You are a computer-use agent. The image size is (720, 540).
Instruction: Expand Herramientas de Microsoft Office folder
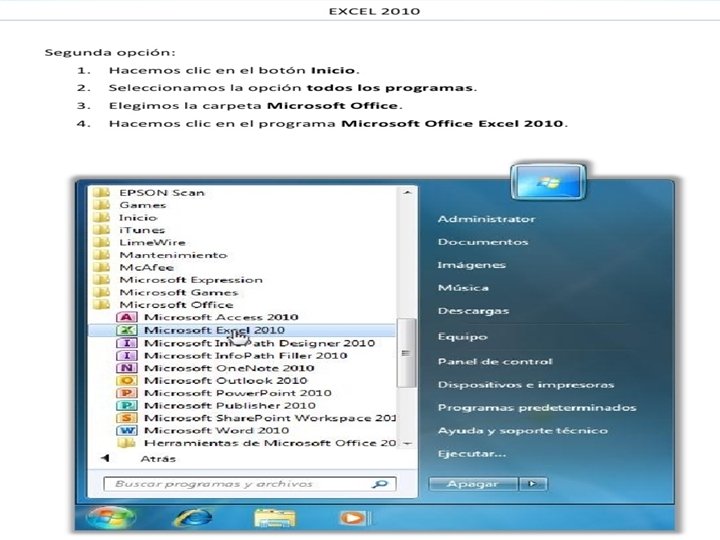(269, 443)
